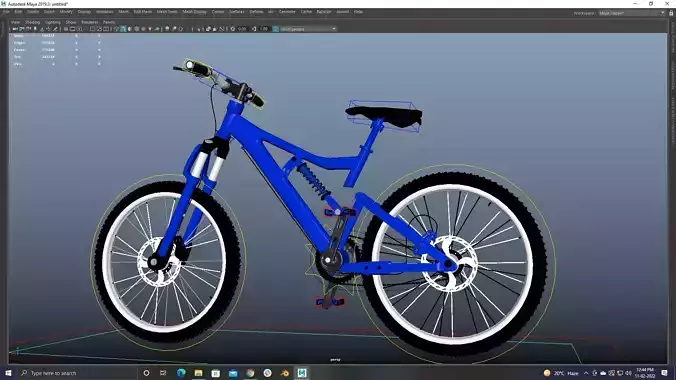The image size is (676, 380).
Task: Open the Create menu
Action: point(33,12)
